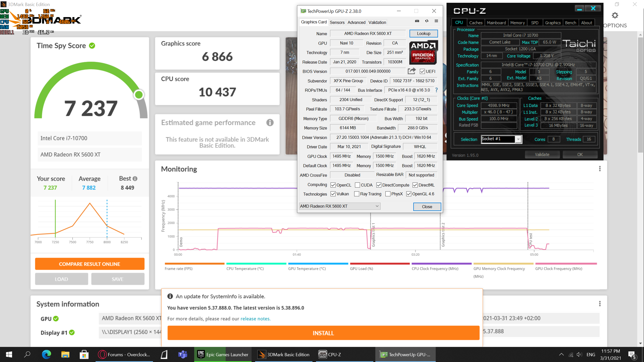This screenshot has height=362, width=644.
Task: Show hidden system tray icons chevron
Action: point(561,354)
